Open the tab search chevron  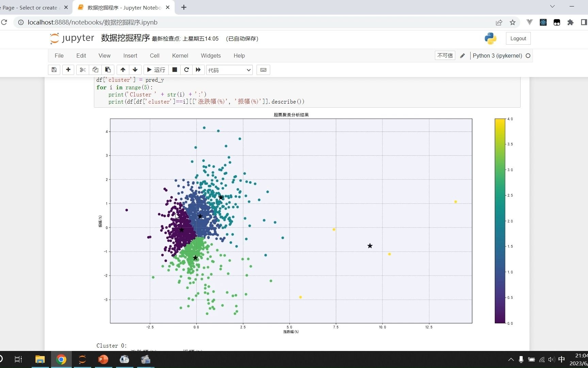click(x=552, y=6)
